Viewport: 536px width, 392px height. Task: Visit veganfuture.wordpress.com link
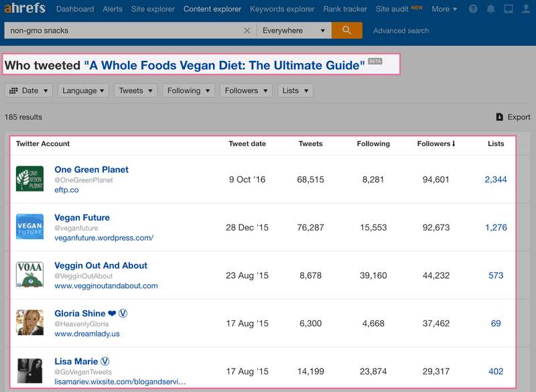tap(104, 237)
